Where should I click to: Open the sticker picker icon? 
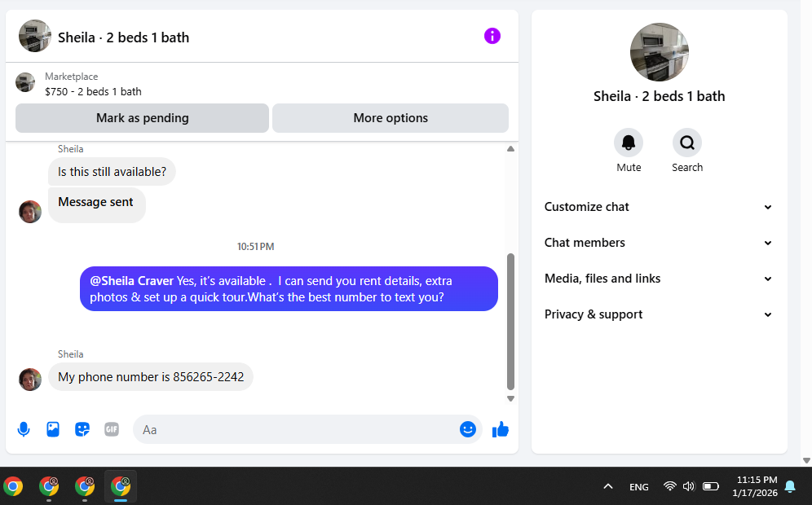82,429
